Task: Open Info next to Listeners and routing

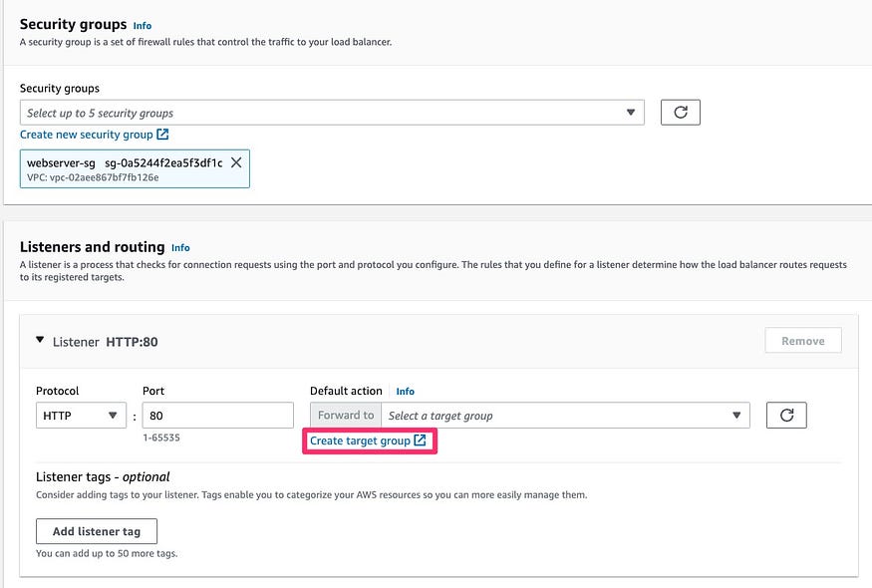Action: click(180, 248)
